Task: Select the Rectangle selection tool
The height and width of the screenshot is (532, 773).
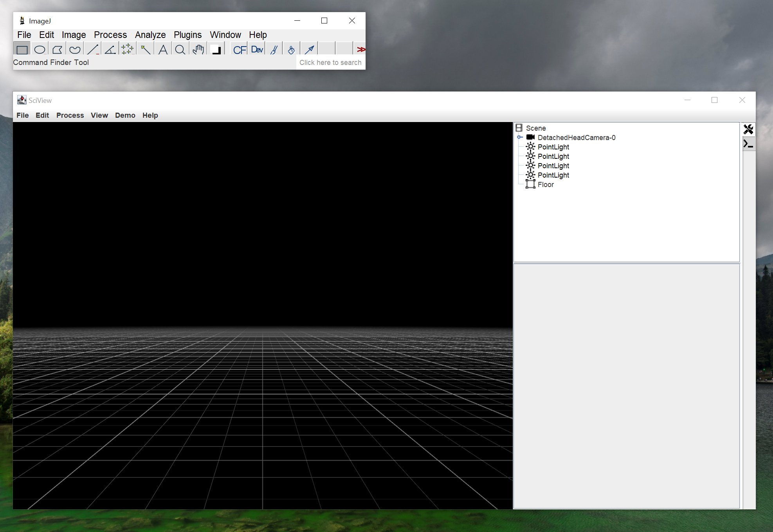Action: (22, 49)
